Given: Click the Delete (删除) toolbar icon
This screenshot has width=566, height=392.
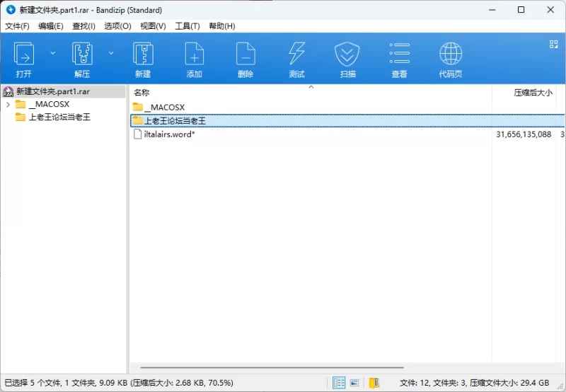Looking at the screenshot, I should 246,54.
